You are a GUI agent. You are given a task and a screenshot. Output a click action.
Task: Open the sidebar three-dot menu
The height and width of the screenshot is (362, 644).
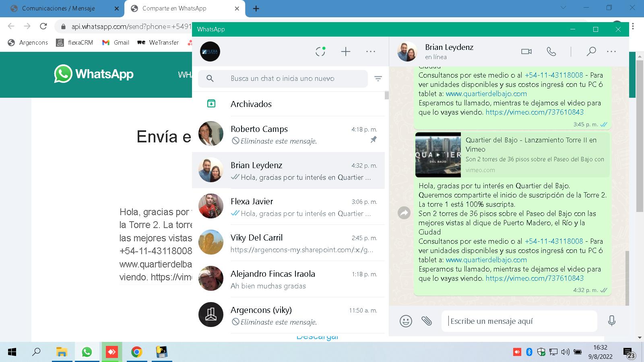click(x=371, y=51)
